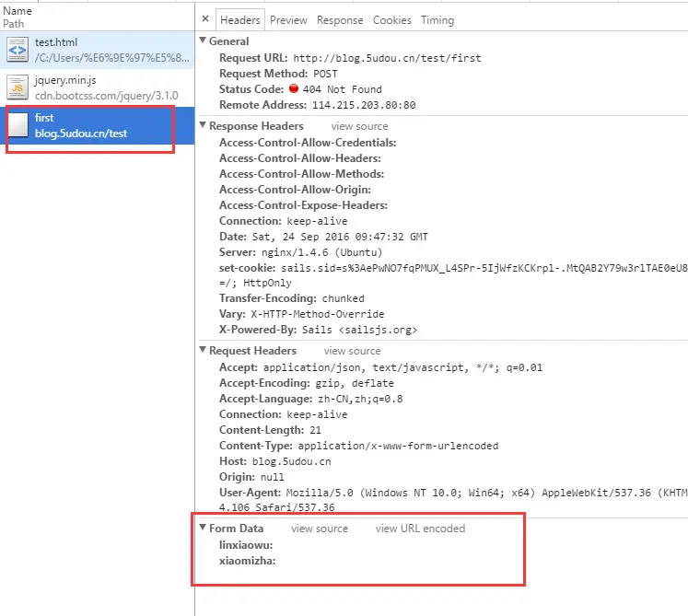This screenshot has width=688, height=616.
Task: Click the Origin null value
Action: [272, 477]
